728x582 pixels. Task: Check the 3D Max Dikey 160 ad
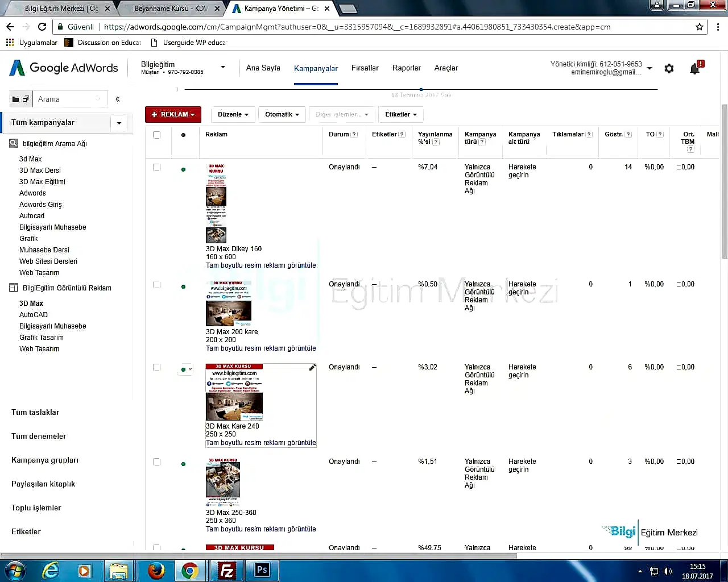(x=156, y=167)
